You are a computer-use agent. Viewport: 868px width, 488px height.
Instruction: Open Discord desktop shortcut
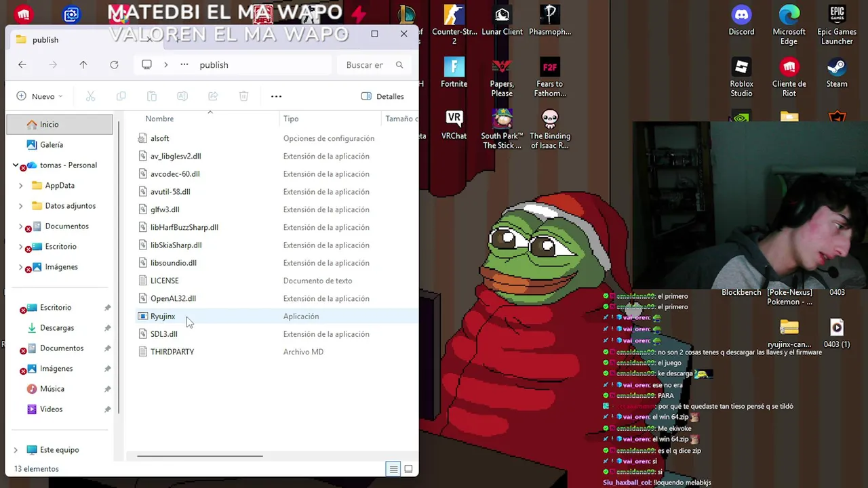[741, 21]
